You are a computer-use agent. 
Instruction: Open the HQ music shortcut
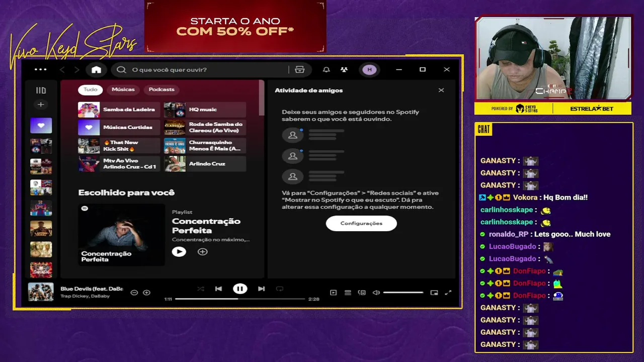205,110
